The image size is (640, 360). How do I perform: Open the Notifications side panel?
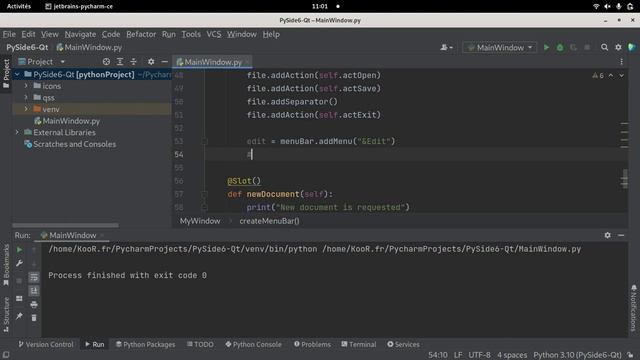[633, 308]
